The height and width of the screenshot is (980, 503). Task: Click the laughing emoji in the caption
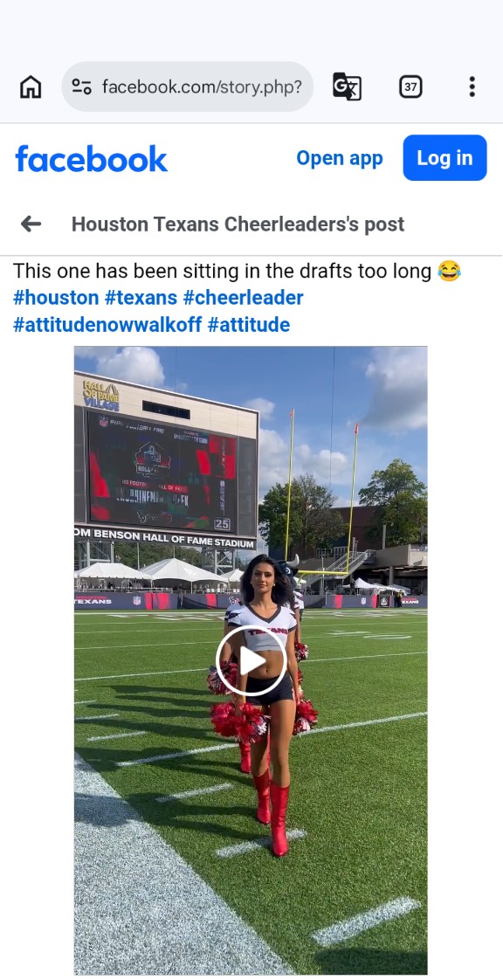click(449, 272)
